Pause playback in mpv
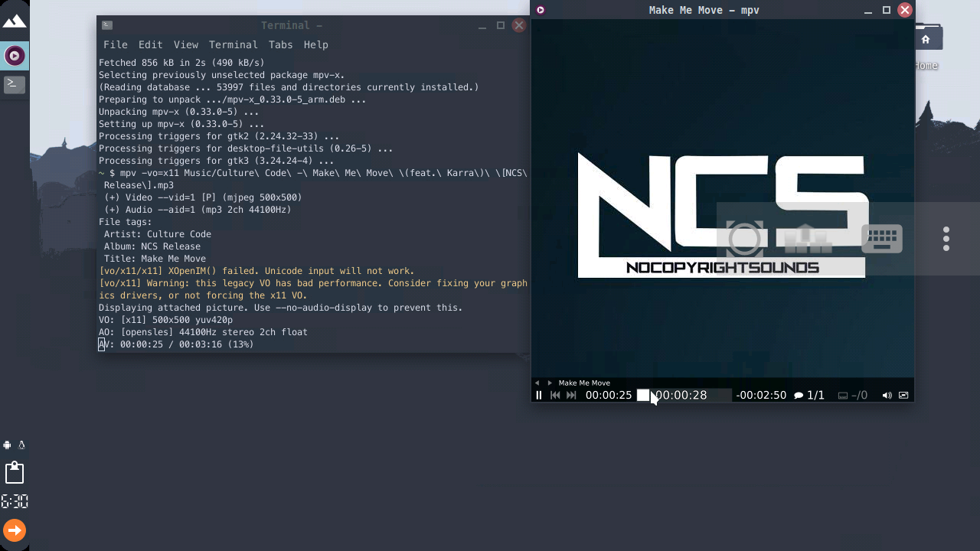The image size is (980, 551). coord(538,395)
